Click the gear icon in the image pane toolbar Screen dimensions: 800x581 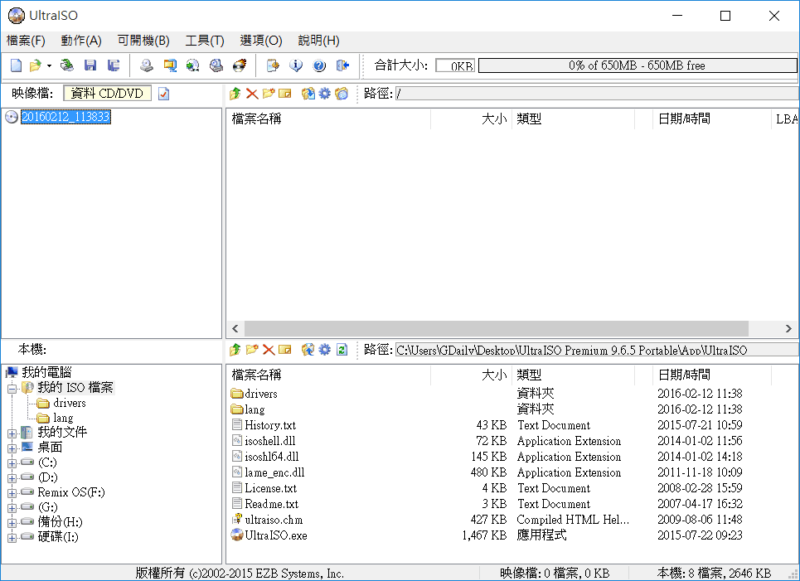click(325, 93)
